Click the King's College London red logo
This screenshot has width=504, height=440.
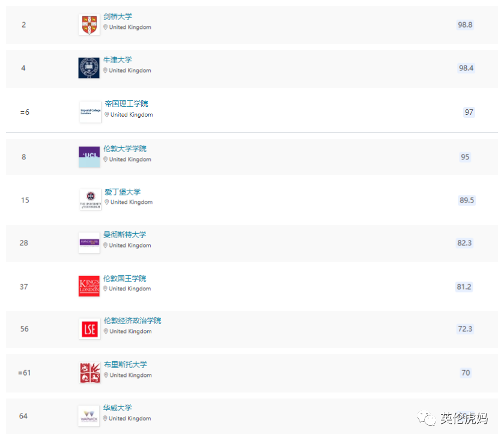(89, 286)
